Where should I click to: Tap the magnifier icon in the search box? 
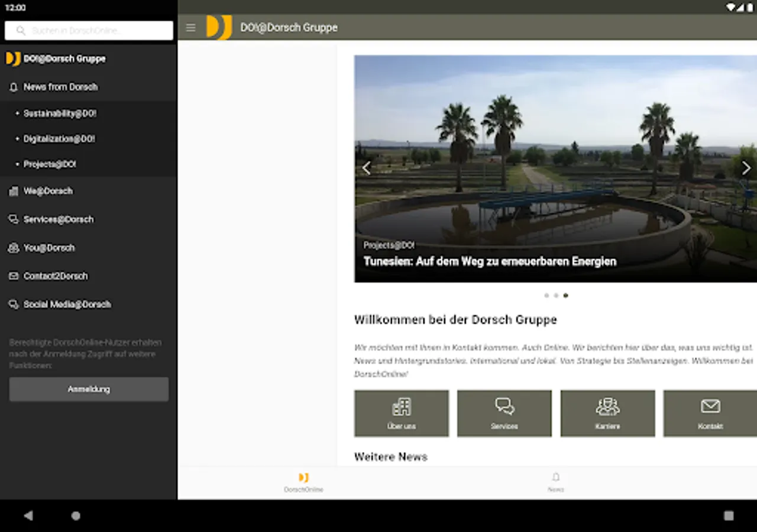21,31
